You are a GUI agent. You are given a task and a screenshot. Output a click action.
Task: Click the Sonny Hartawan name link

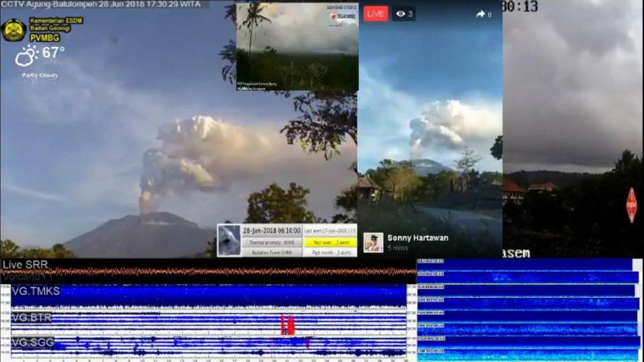click(x=417, y=238)
